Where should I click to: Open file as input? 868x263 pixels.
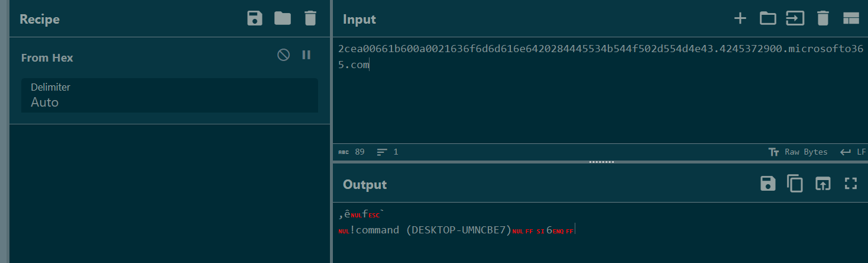point(795,18)
